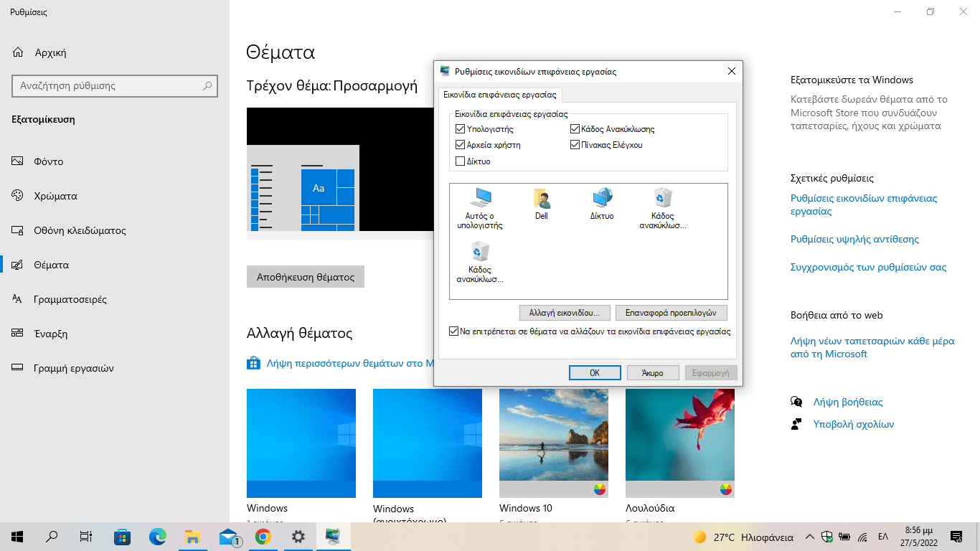This screenshot has height=551, width=980.
Task: Click the Αναζήτηση ρύθμισης search field
Action: (108, 85)
